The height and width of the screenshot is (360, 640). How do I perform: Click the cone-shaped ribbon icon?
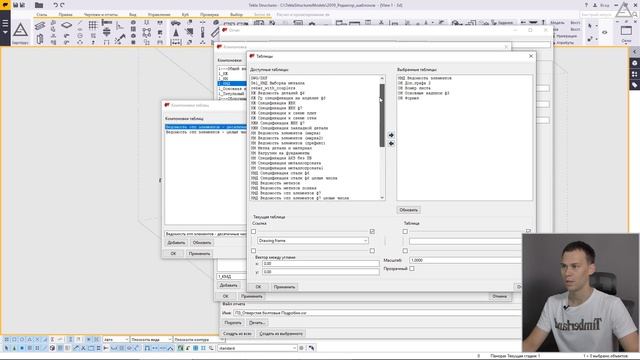pyautogui.click(x=176, y=33)
